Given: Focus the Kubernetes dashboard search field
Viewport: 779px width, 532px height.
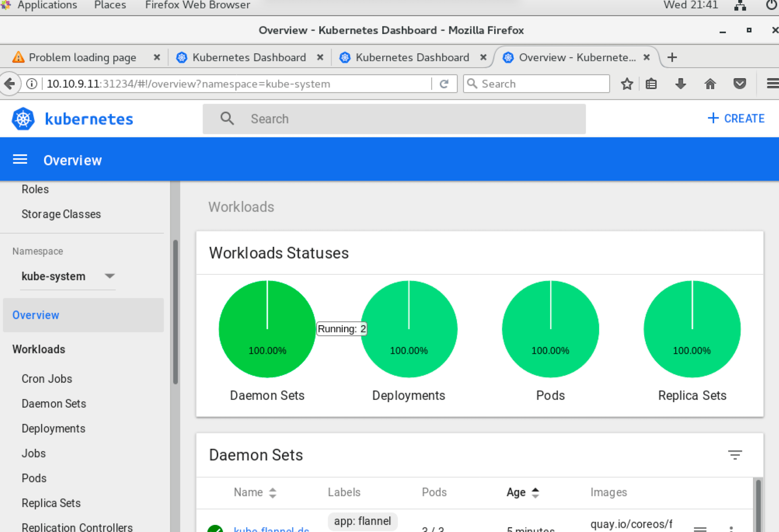Looking at the screenshot, I should [394, 119].
